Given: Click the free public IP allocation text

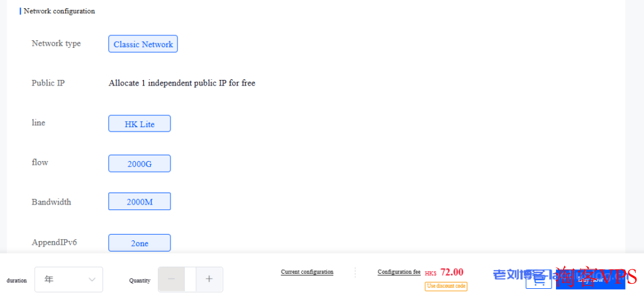Looking at the screenshot, I should pyautogui.click(x=182, y=83).
